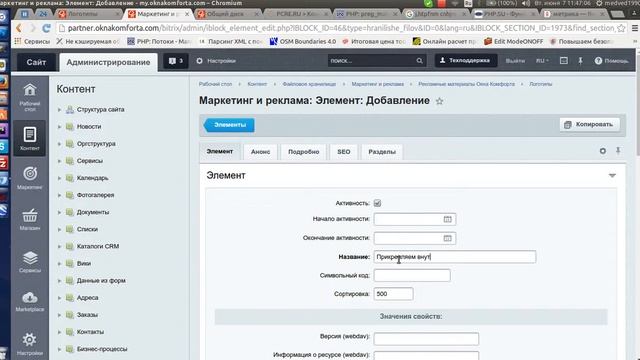Screen dimensions: 640x360
Task: Bookmark page with address bar star
Action: pos(621,28)
